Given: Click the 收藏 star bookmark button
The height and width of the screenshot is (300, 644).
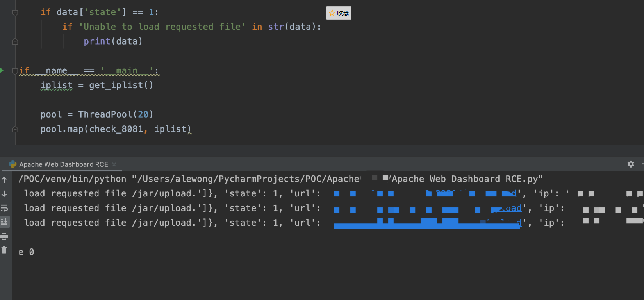Looking at the screenshot, I should click(339, 13).
